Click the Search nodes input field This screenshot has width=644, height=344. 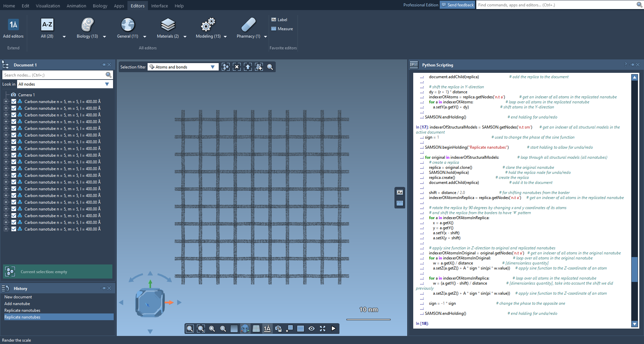[54, 75]
